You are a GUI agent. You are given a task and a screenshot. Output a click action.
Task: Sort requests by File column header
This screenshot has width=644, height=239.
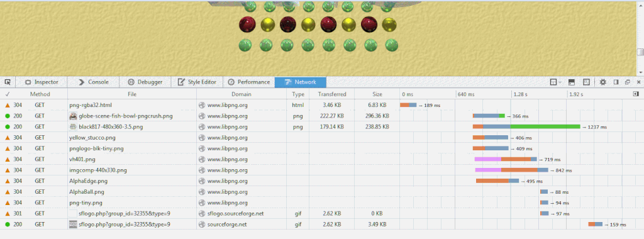(132, 94)
